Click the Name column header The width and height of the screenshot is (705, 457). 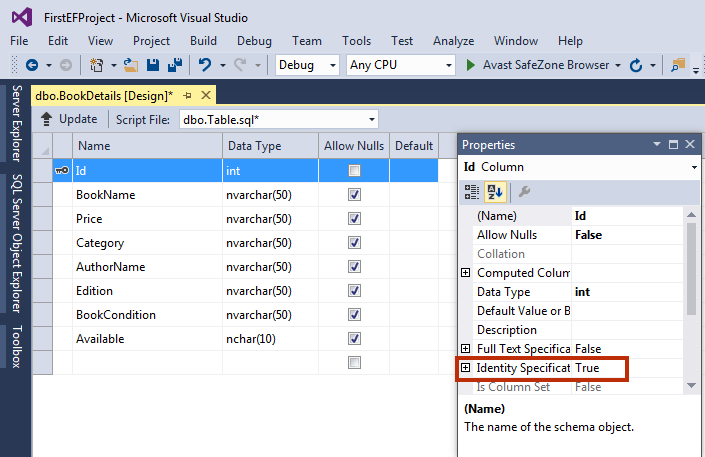coord(147,146)
